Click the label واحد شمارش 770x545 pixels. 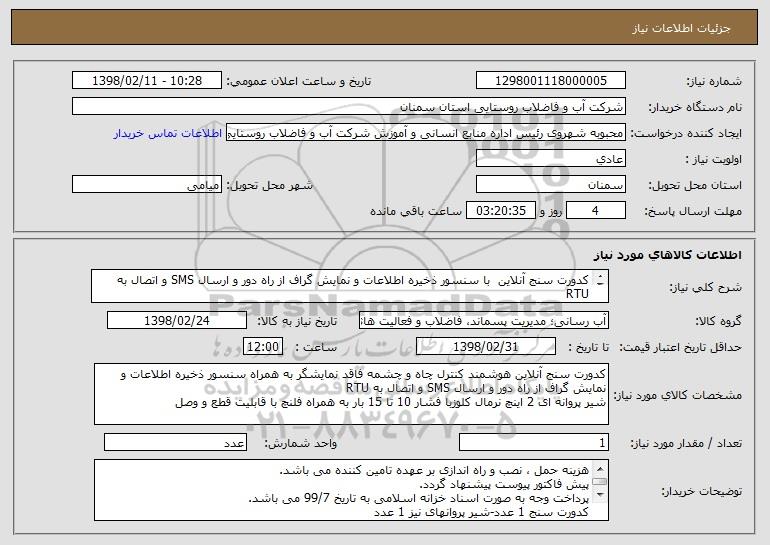[x=301, y=443]
